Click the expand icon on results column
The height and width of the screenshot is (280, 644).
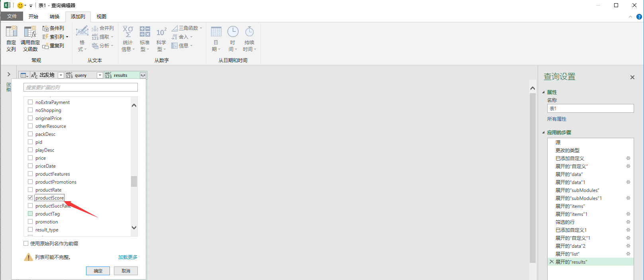coord(143,75)
